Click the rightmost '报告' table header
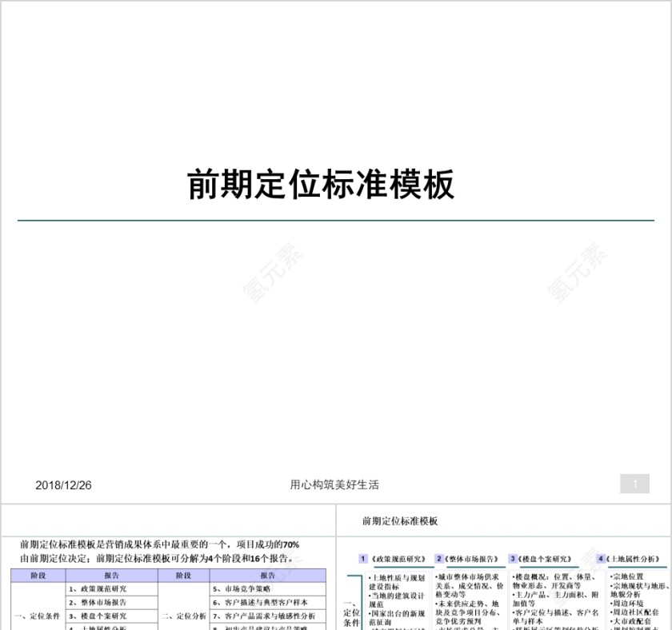The width and height of the screenshot is (672, 630). pos(268,576)
